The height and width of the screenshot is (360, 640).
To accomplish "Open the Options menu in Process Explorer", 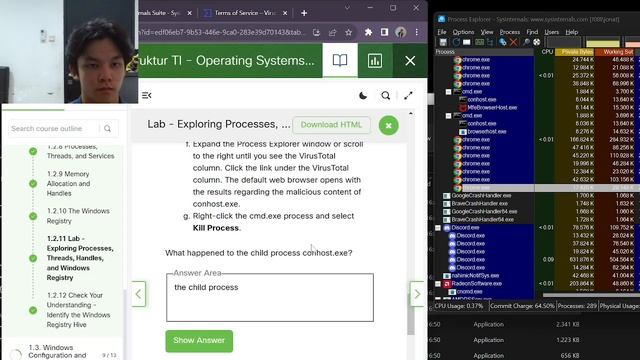I will point(463,32).
